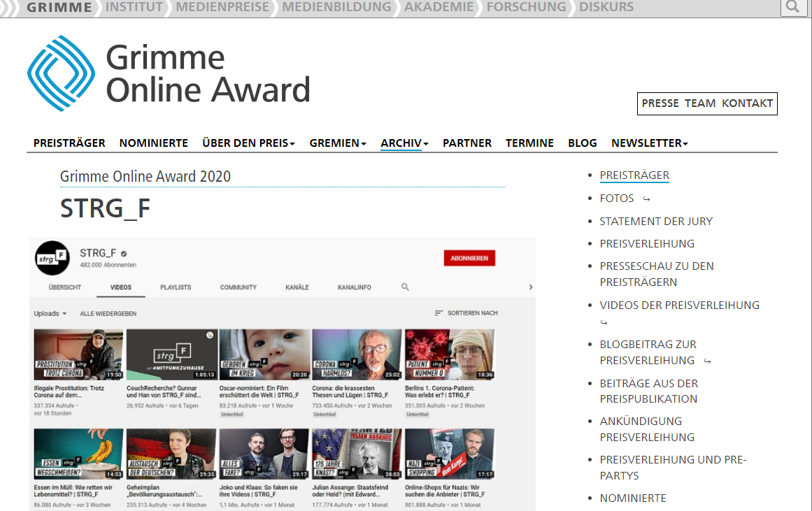812x511 pixels.
Task: Open sidebar link Preisträger
Action: [634, 175]
